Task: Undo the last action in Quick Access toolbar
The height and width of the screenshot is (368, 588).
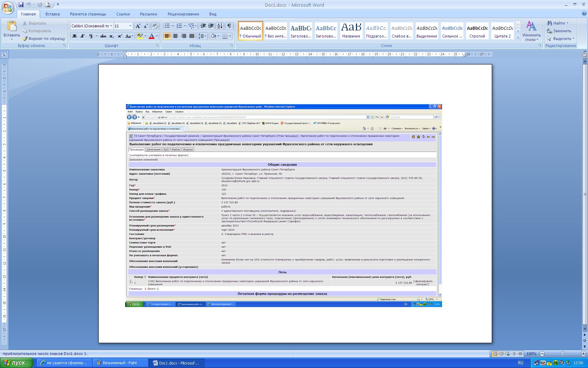Action: click(29, 5)
